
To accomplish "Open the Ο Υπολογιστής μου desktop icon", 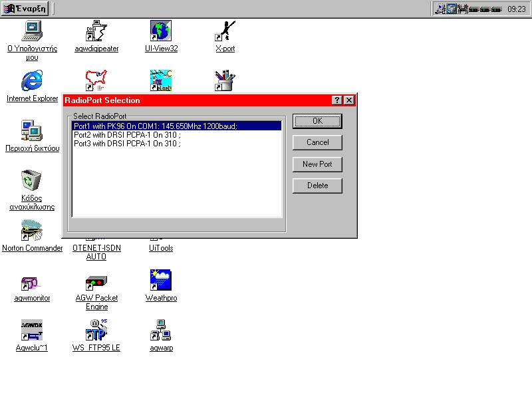I will (32, 31).
